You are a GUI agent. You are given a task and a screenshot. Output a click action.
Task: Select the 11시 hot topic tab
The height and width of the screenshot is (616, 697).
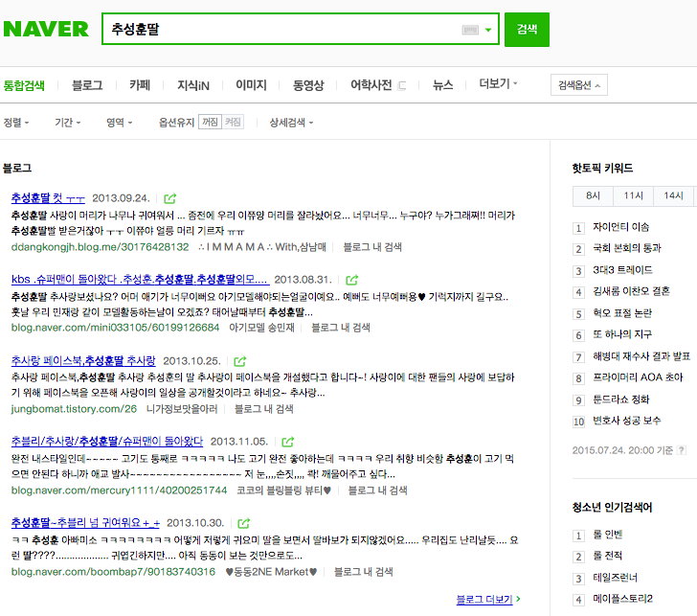(634, 195)
